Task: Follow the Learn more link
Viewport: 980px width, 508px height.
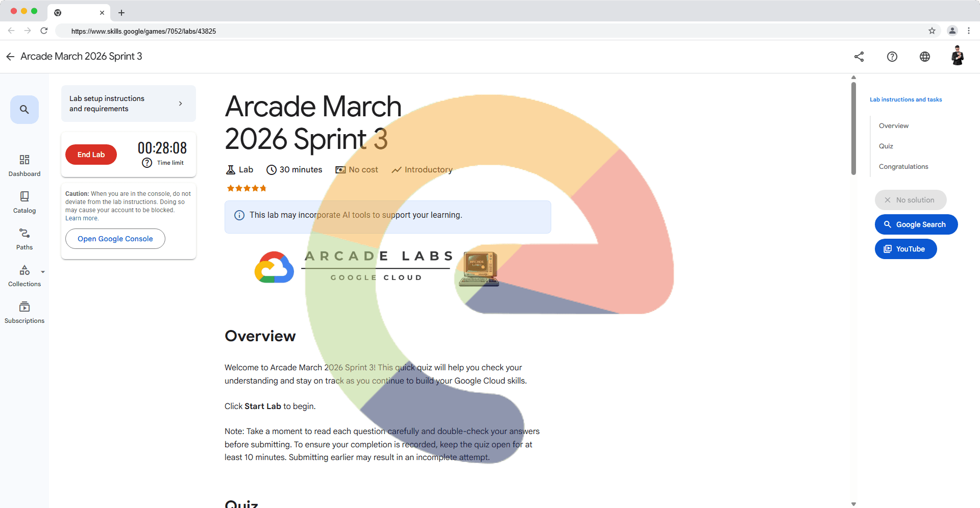Action: pyautogui.click(x=82, y=218)
